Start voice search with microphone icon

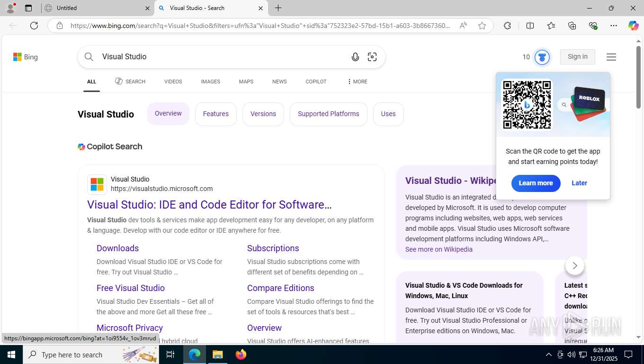coord(355,57)
